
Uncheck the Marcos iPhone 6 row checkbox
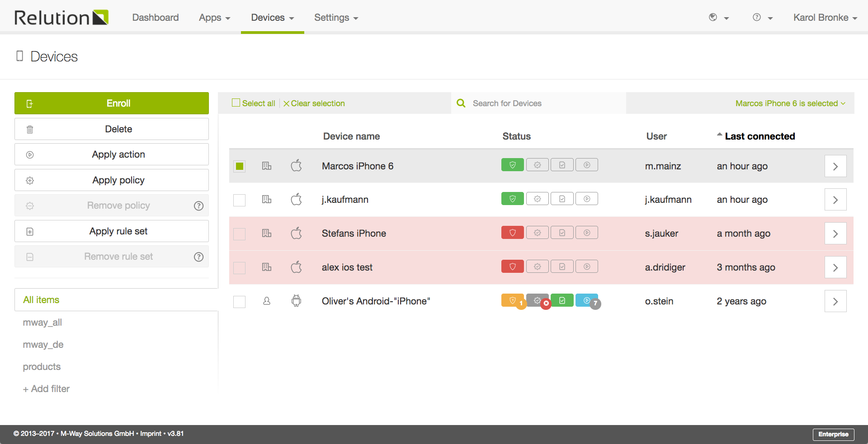point(239,166)
